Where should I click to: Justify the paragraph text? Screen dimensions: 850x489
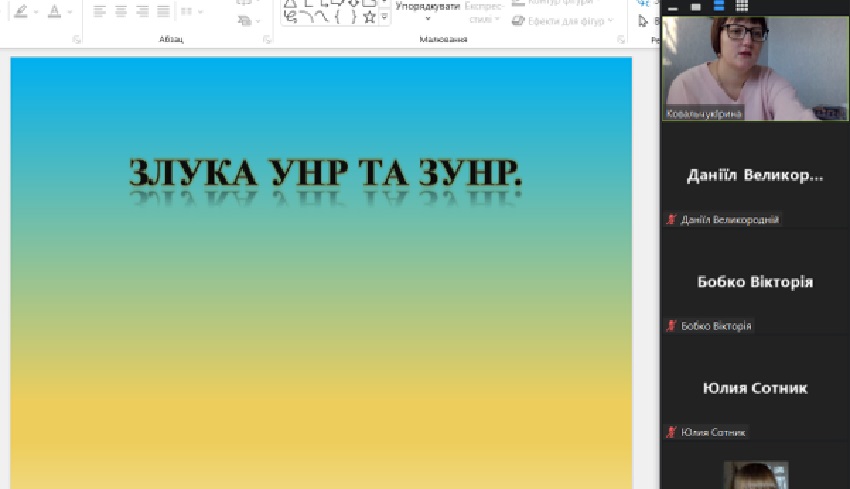coord(163,11)
